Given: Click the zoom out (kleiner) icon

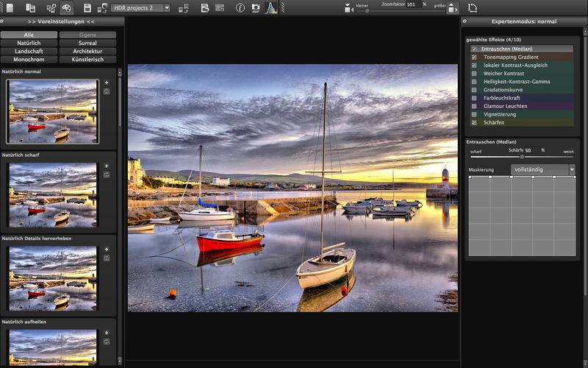Looking at the screenshot, I should (x=348, y=8).
